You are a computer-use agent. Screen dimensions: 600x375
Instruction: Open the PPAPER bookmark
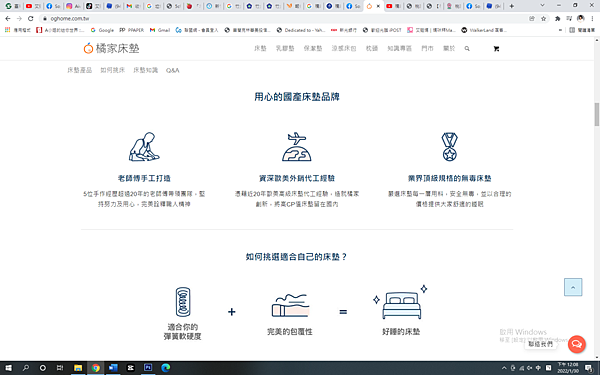pyautogui.click(x=132, y=30)
